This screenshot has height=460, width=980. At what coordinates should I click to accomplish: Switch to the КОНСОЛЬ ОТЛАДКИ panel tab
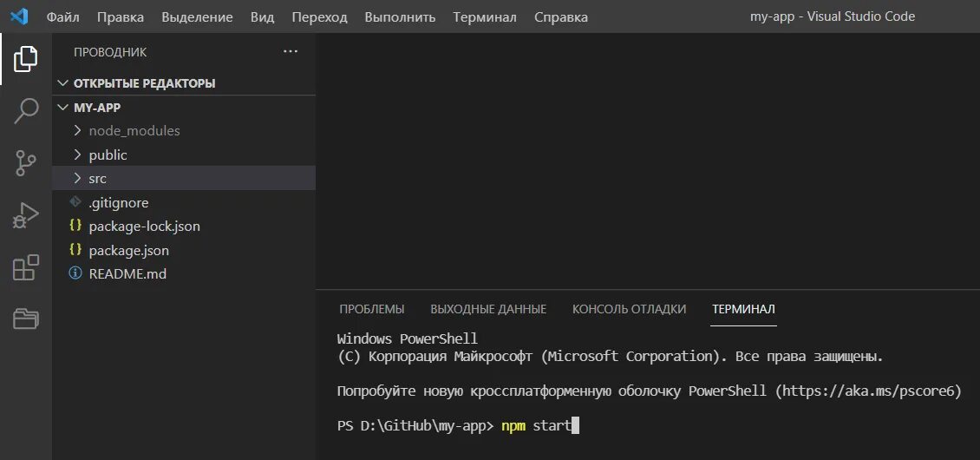tap(630, 309)
